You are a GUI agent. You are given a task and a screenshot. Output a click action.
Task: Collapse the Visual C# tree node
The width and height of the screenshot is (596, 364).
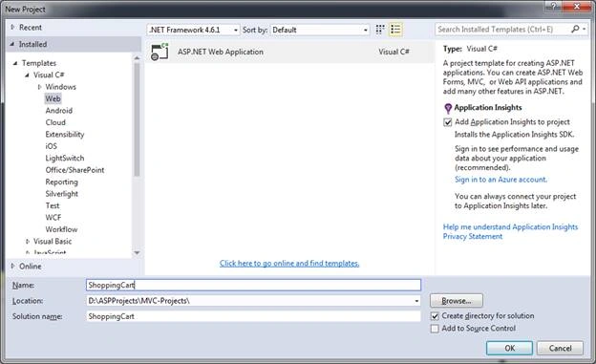tap(27, 75)
